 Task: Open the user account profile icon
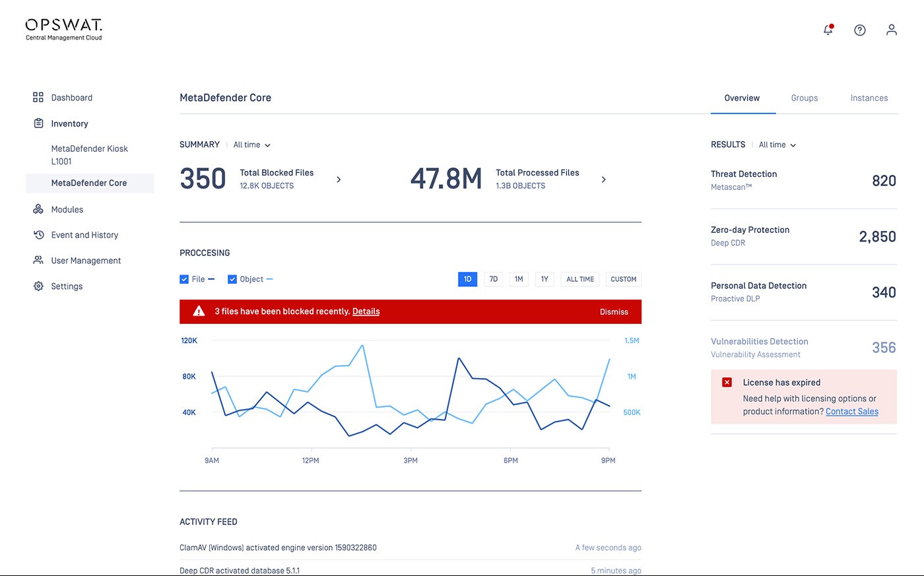tap(892, 30)
